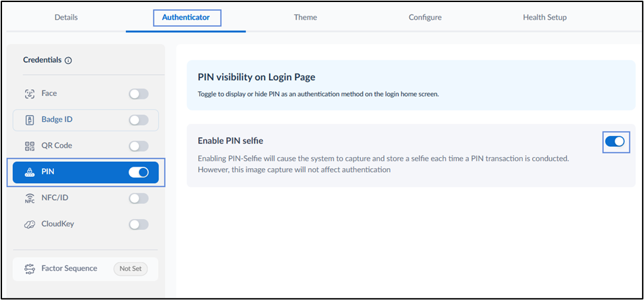
Task: Click the Credentials info icon
Action: [69, 61]
